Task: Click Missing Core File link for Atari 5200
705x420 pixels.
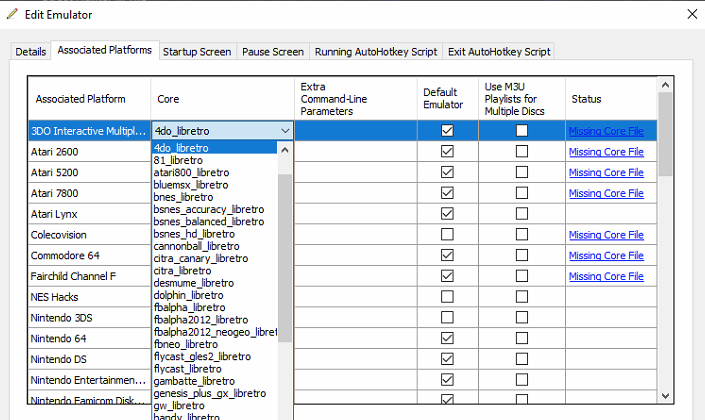Action: point(606,173)
